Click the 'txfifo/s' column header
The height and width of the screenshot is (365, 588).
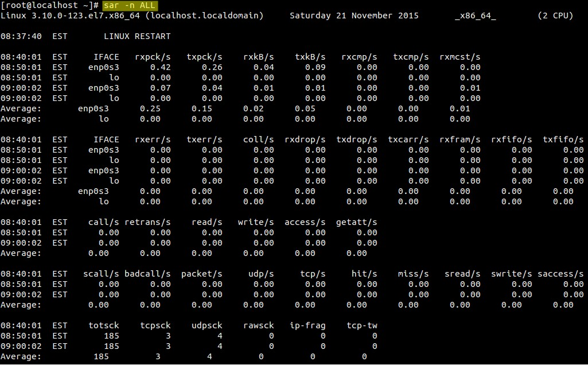(563, 139)
